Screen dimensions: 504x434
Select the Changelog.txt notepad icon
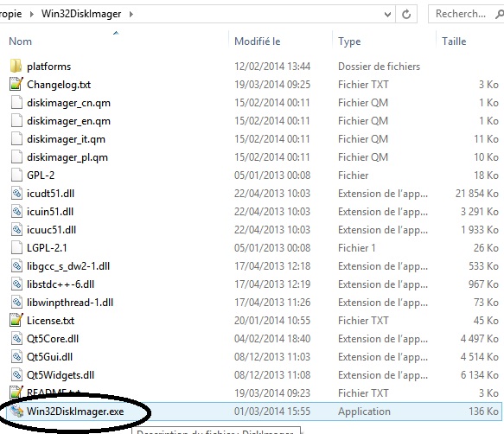[16, 84]
